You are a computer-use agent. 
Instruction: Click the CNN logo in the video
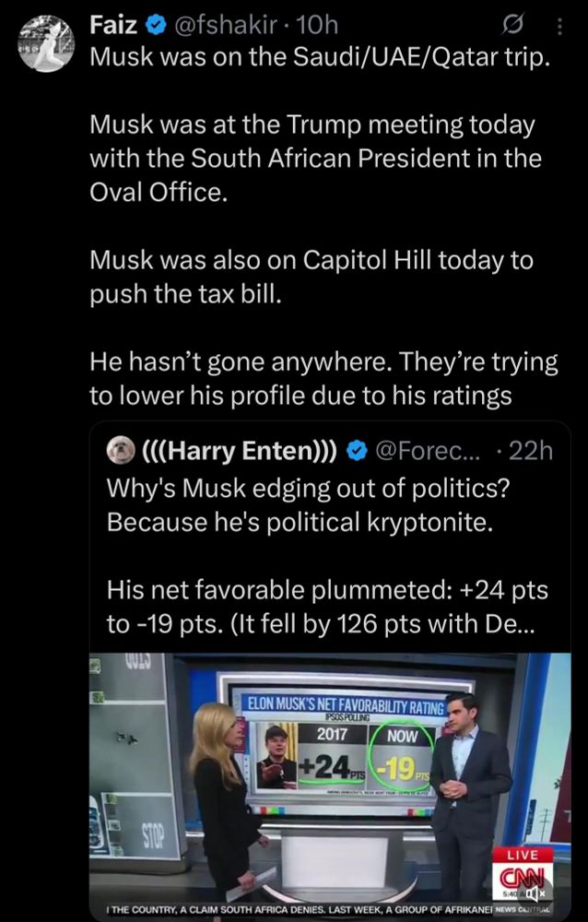coord(523,875)
